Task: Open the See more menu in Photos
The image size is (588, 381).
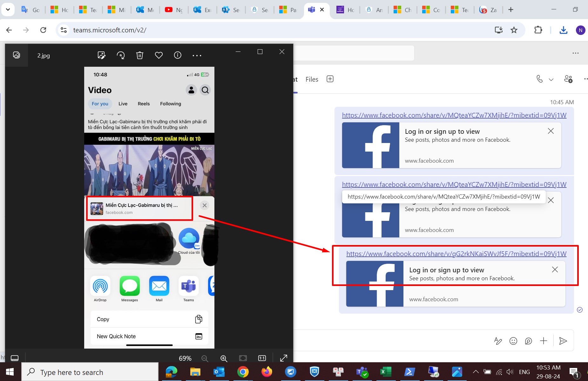Action: point(197,56)
